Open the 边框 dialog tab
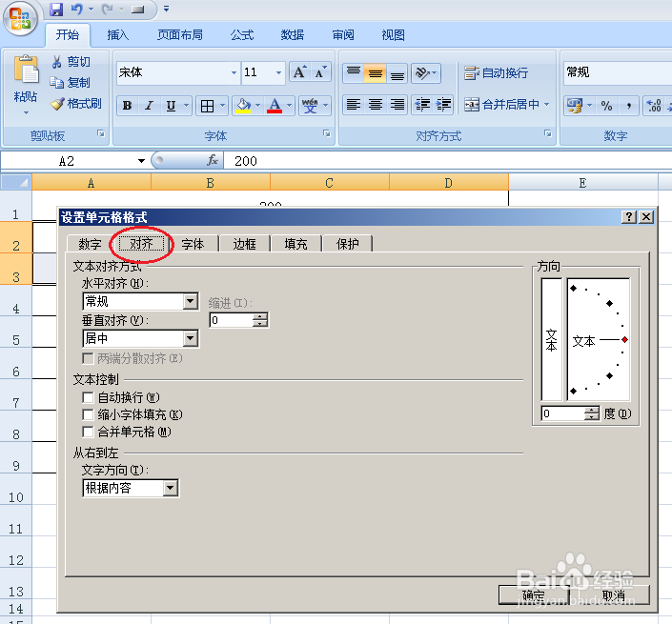672x624 pixels. pos(244,244)
